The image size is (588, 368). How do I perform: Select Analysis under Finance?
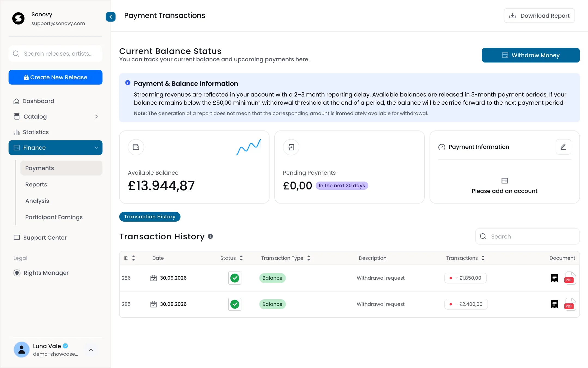pos(61,201)
